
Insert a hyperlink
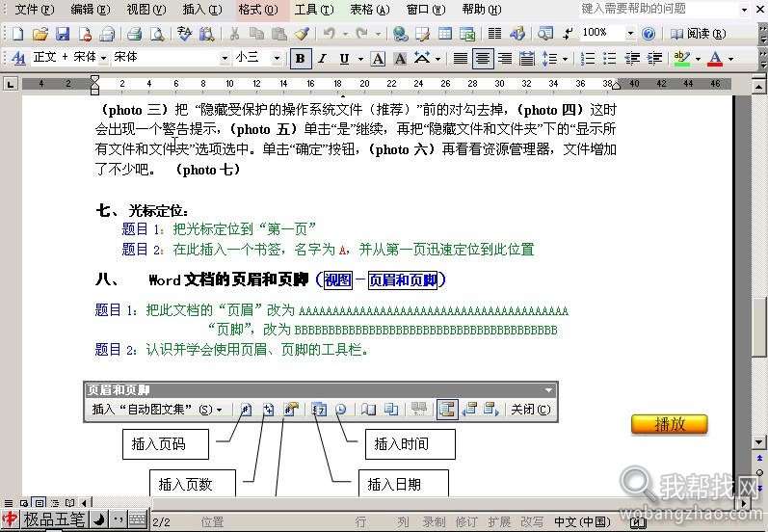[x=400, y=34]
